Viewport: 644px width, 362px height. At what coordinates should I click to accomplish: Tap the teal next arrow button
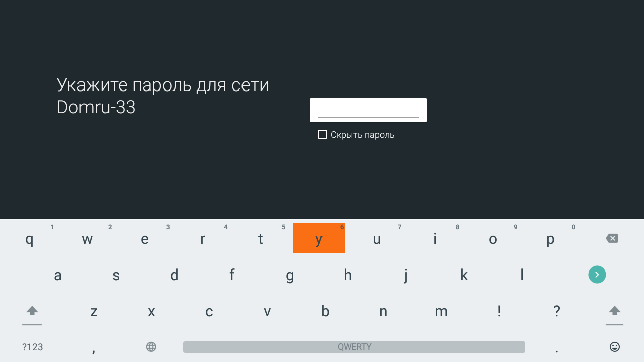point(597,275)
